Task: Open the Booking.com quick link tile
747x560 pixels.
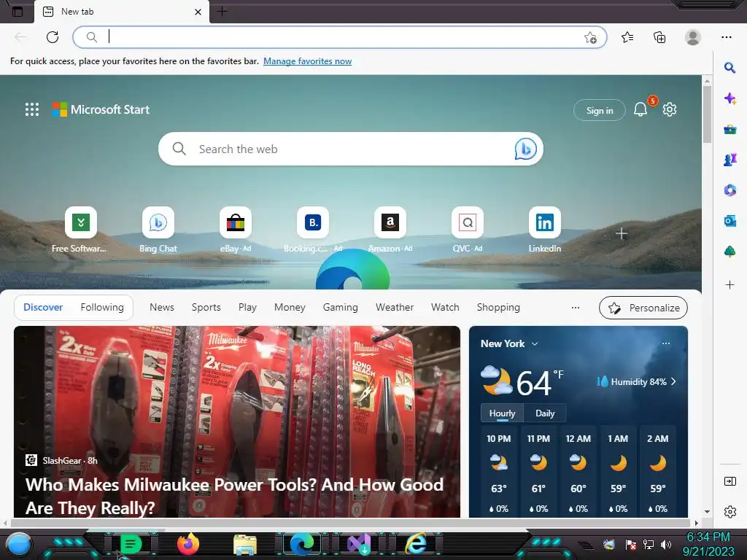Action: click(312, 222)
